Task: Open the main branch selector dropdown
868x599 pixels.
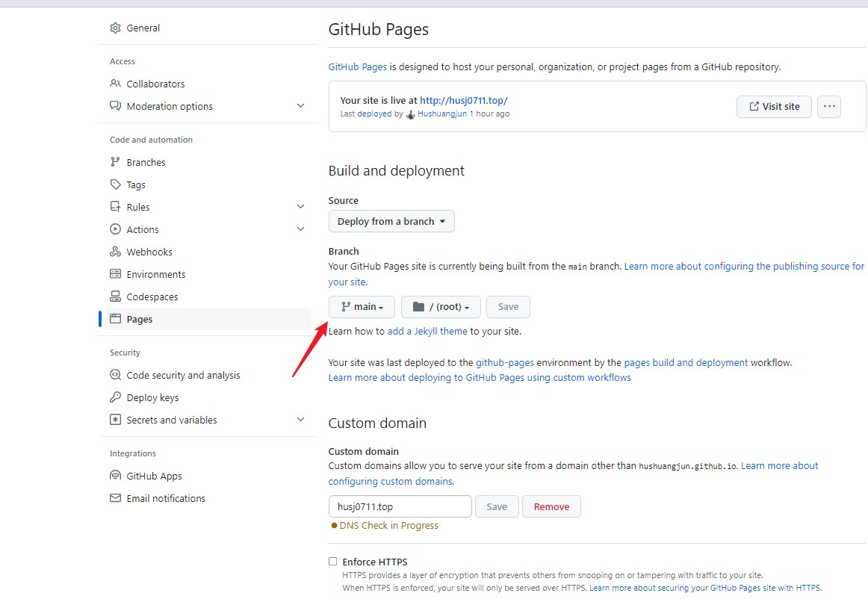Action: pos(362,307)
